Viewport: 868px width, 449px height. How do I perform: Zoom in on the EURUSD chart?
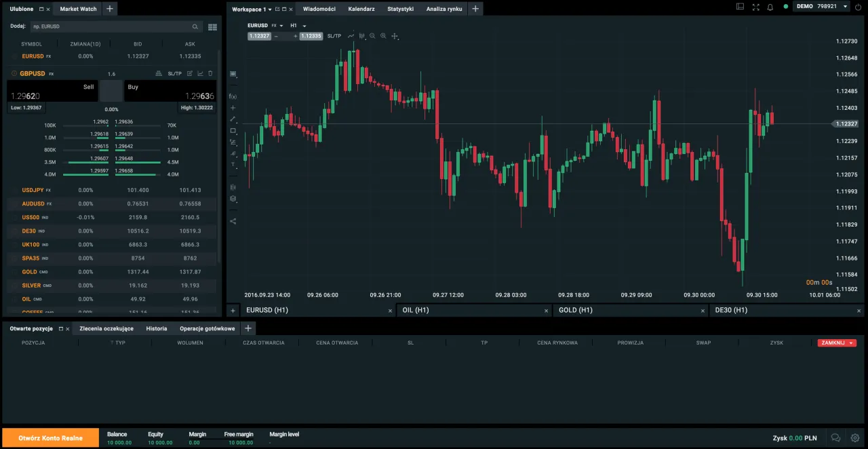pyautogui.click(x=383, y=35)
